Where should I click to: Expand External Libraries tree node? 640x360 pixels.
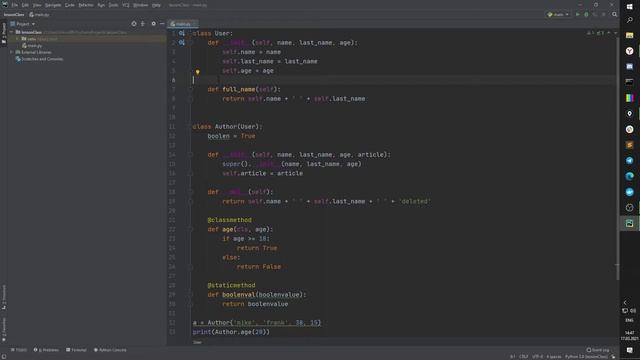point(12,52)
